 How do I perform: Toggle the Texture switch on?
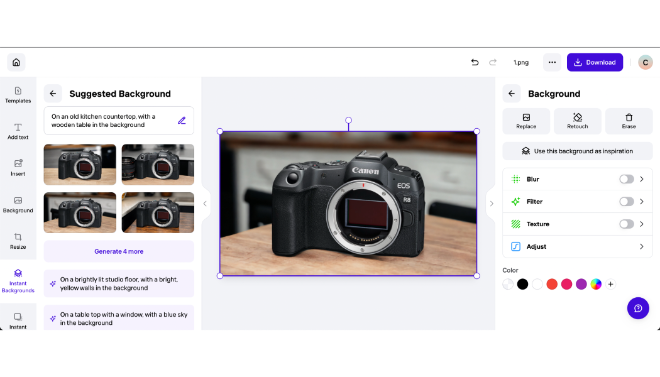click(626, 224)
